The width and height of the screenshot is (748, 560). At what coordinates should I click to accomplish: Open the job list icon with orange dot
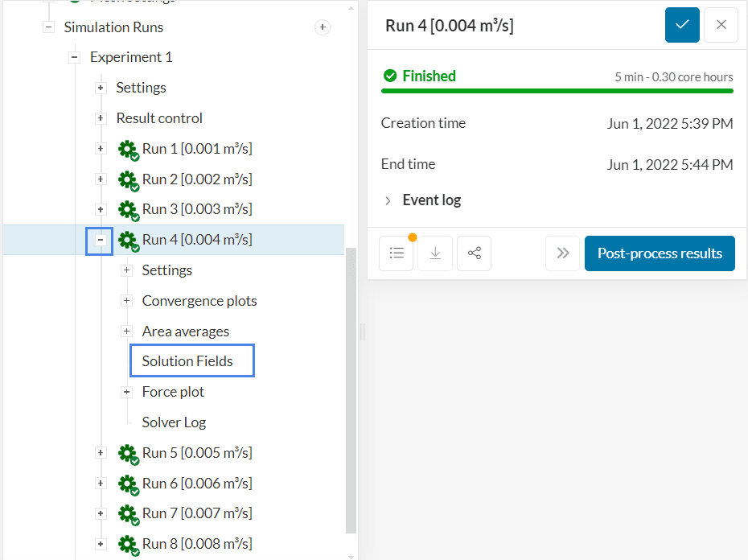[x=397, y=253]
